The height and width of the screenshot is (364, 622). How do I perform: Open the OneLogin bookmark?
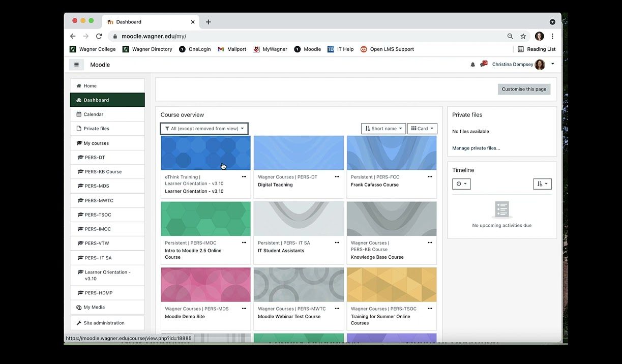195,49
